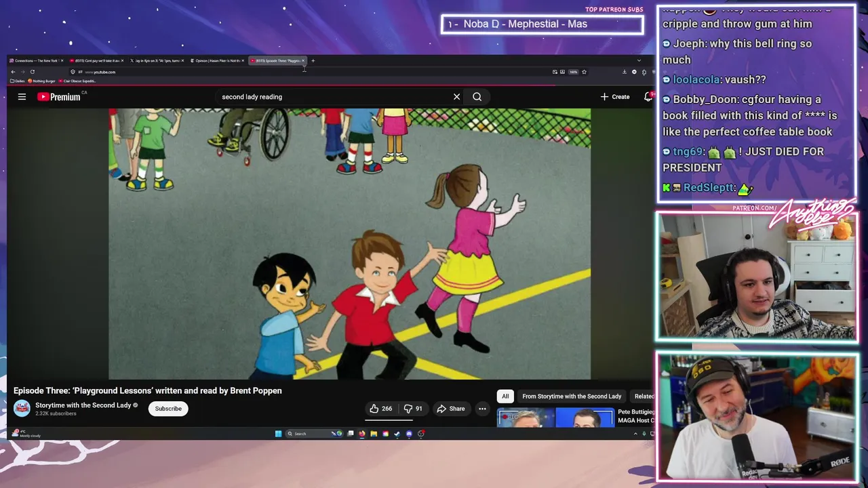Go to YouTube Premium home logo
This screenshot has height=488, width=868.
[59, 97]
